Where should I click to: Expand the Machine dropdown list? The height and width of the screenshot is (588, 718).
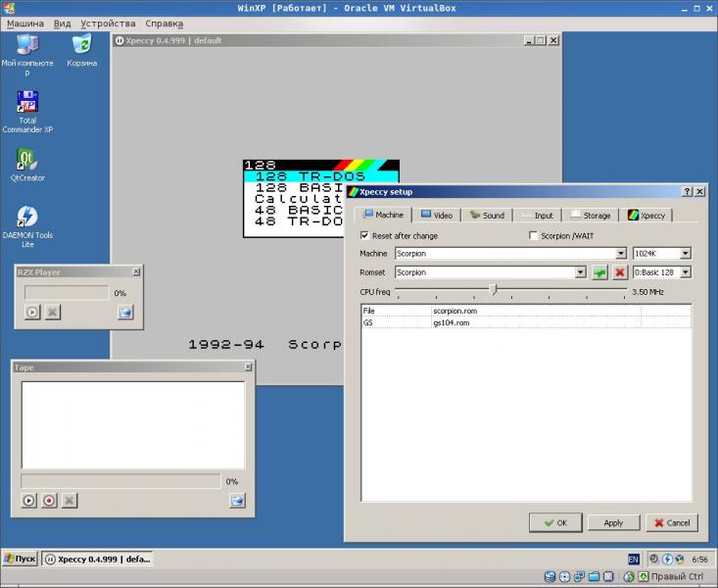(x=621, y=253)
